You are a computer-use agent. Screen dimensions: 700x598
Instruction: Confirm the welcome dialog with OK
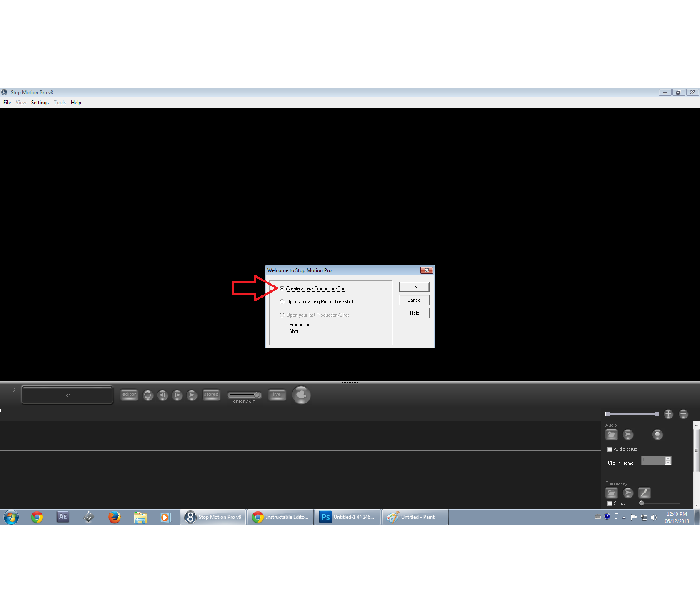414,286
